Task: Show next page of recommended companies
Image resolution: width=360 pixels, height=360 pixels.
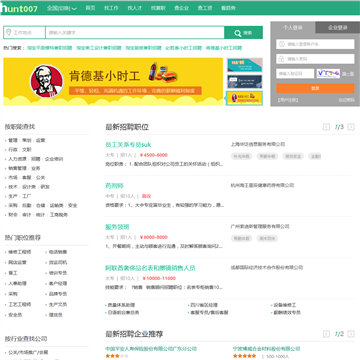Action: 351,334
